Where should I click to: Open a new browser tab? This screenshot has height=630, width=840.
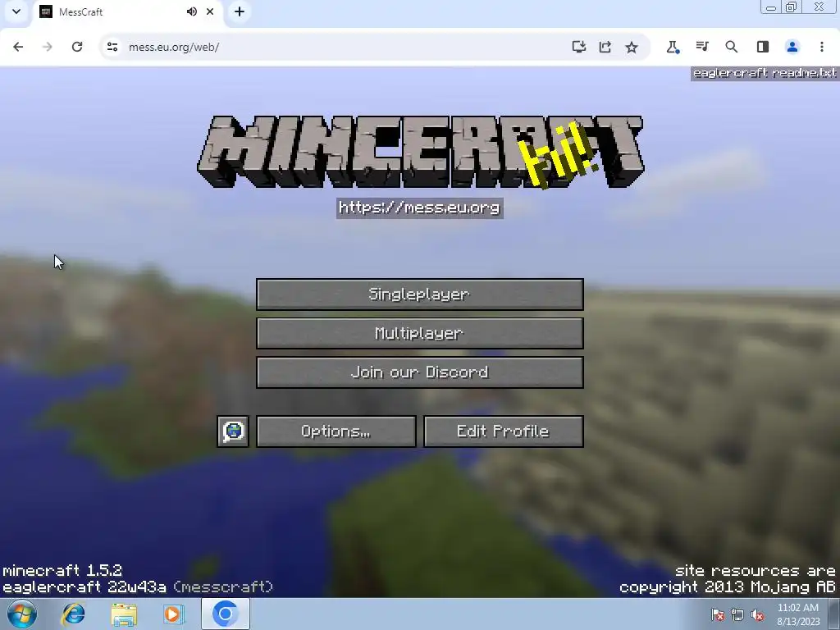[x=240, y=11]
